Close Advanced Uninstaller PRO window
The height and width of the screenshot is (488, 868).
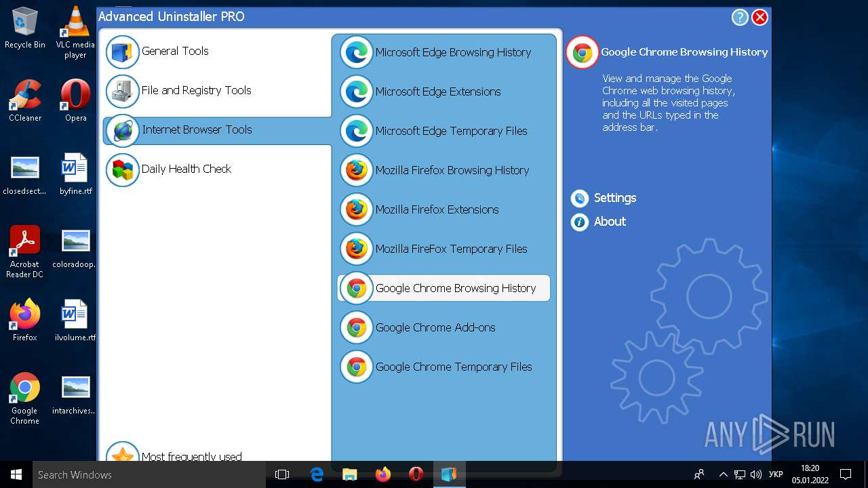(759, 18)
